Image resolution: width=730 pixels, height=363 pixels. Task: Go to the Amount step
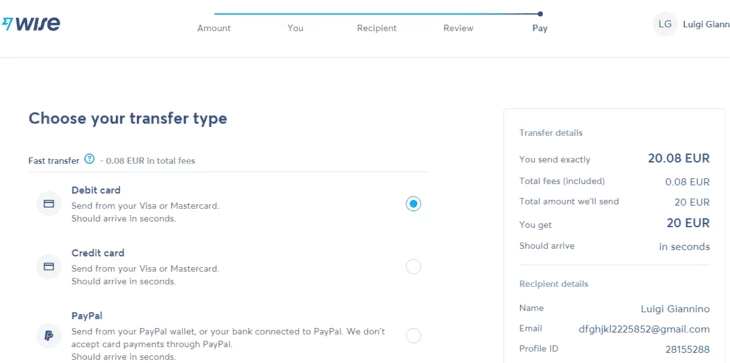coord(214,28)
